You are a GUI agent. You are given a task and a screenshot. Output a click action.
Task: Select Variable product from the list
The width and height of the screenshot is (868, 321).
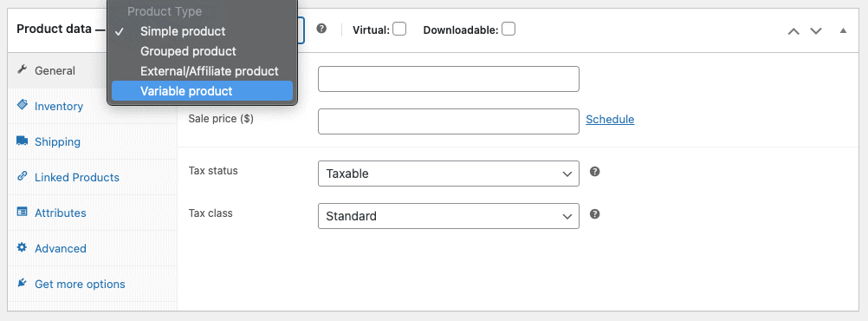[x=202, y=91]
